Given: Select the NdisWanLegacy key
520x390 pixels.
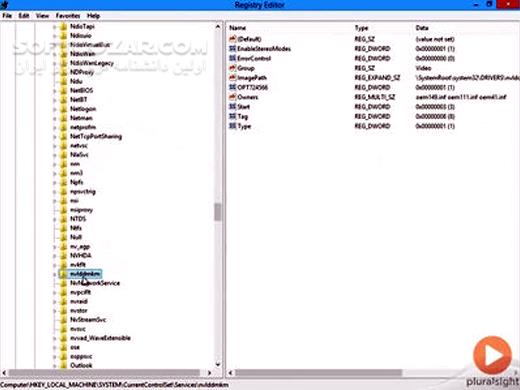Looking at the screenshot, I should [x=92, y=63].
